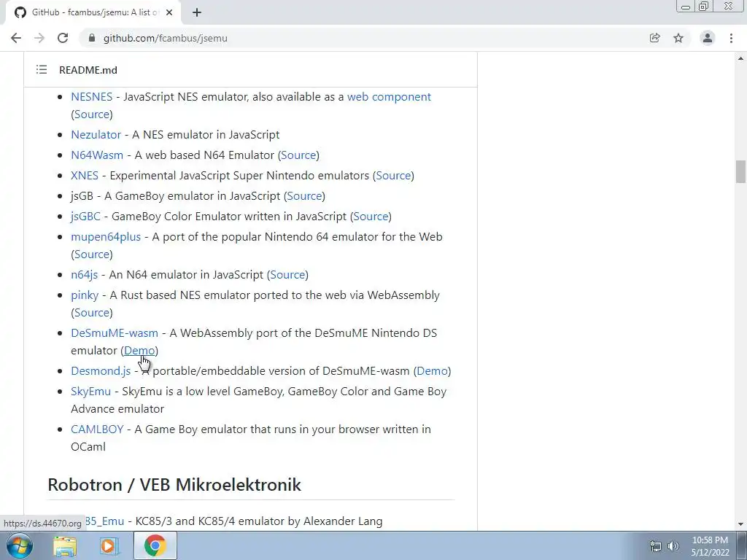747x560 pixels.
Task: Open the jsGBC link
Action: tap(86, 217)
